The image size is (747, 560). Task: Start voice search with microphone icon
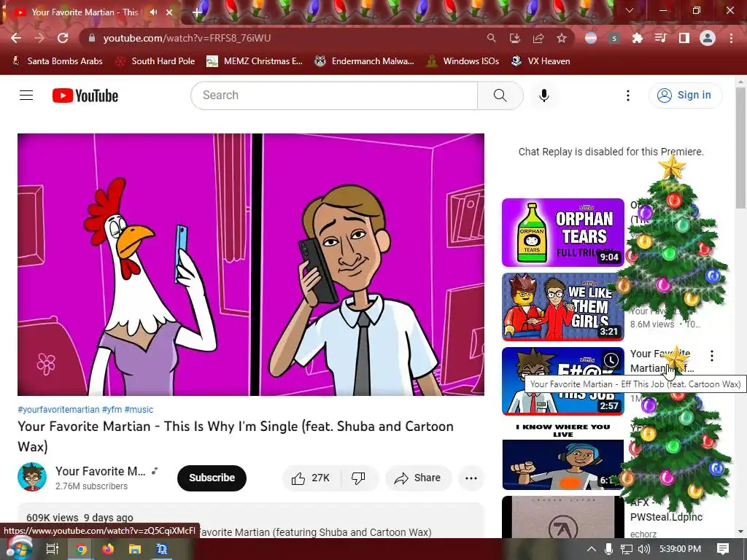pyautogui.click(x=544, y=96)
